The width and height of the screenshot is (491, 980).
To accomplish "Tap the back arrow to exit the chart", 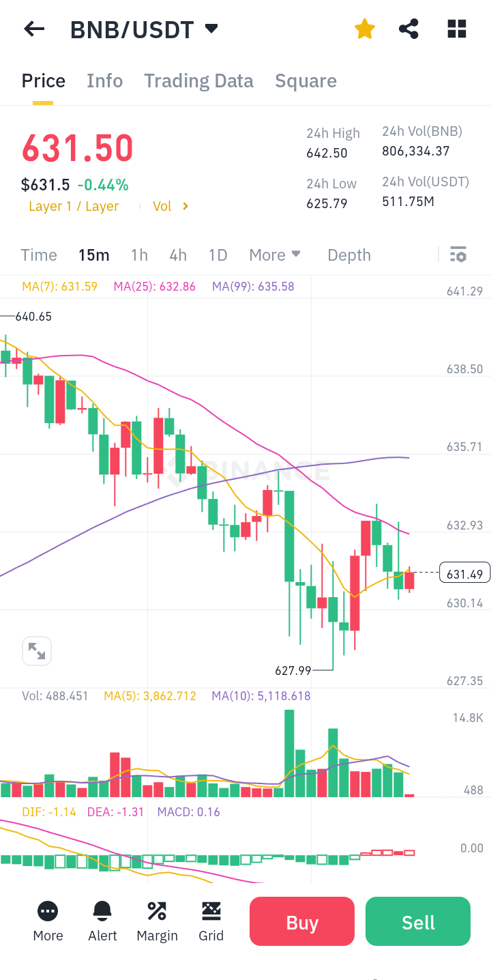I will (x=34, y=29).
